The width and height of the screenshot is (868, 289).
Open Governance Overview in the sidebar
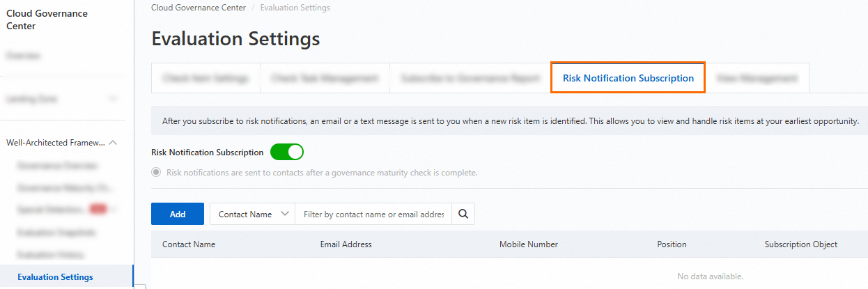click(x=57, y=166)
